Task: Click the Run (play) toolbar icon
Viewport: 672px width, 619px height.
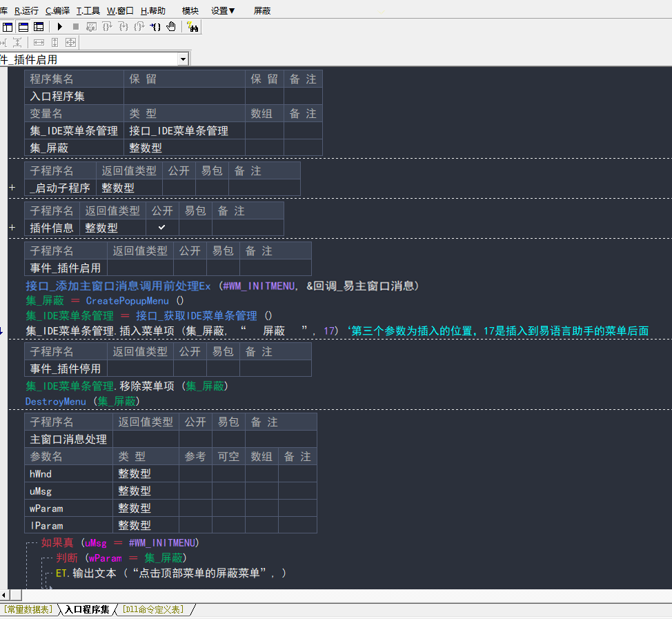Action: click(x=60, y=27)
